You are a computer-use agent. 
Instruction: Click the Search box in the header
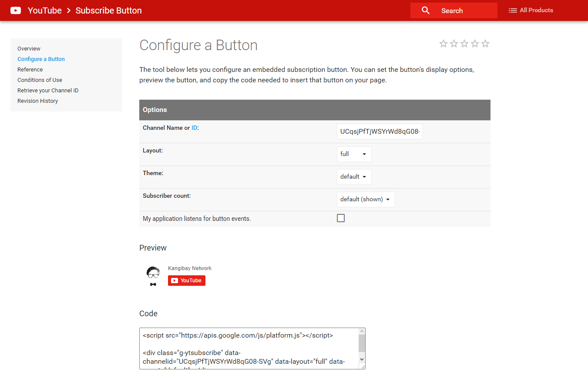[x=454, y=10]
